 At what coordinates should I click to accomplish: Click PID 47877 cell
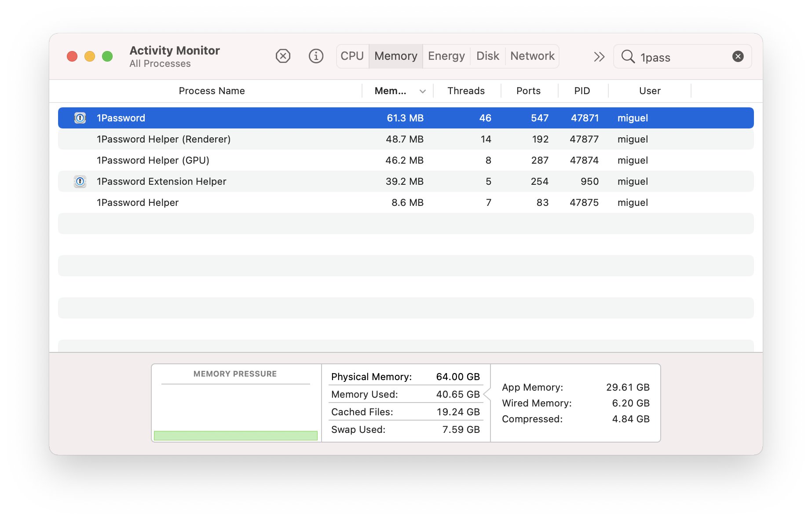[584, 139]
